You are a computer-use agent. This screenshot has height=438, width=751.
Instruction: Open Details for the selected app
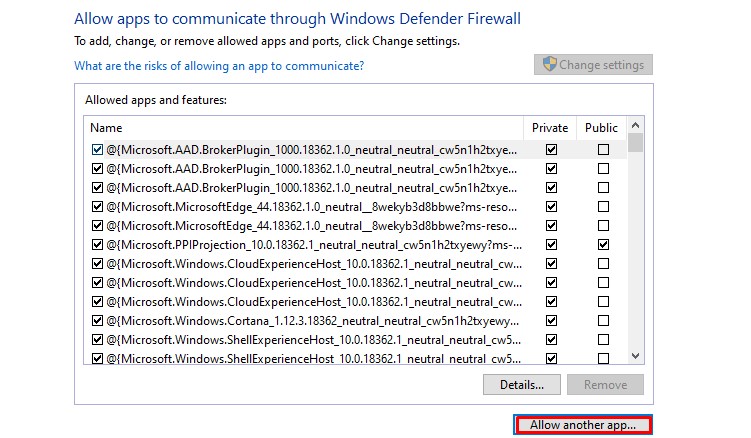pos(522,385)
